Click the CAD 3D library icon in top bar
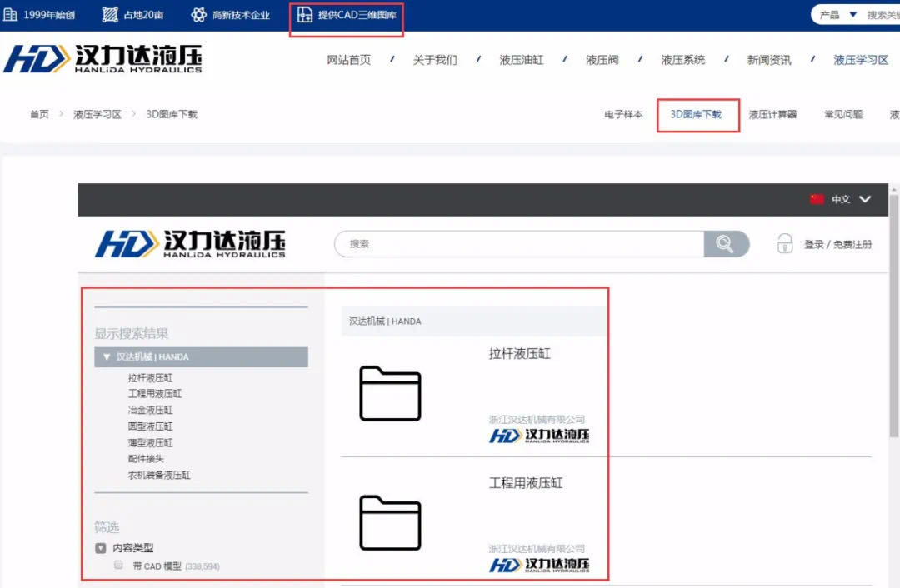The image size is (900, 588). (x=305, y=15)
